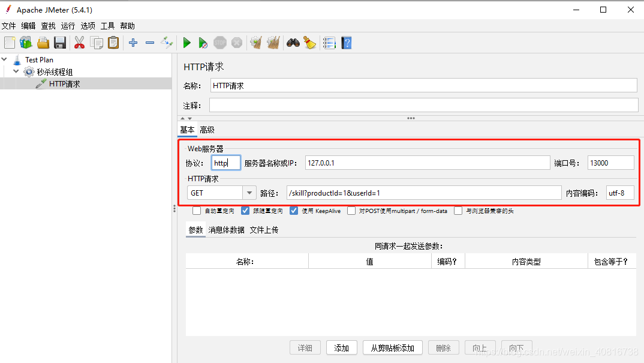Toggle 自动重定向 checkbox
Image resolution: width=644 pixels, height=363 pixels.
pos(197,211)
